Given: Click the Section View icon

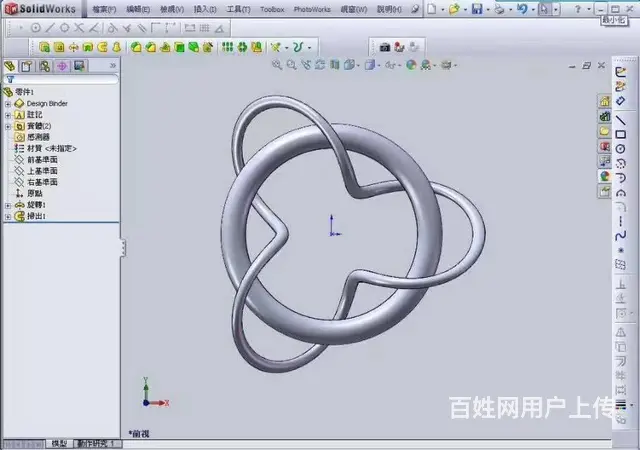Looking at the screenshot, I should click(335, 65).
